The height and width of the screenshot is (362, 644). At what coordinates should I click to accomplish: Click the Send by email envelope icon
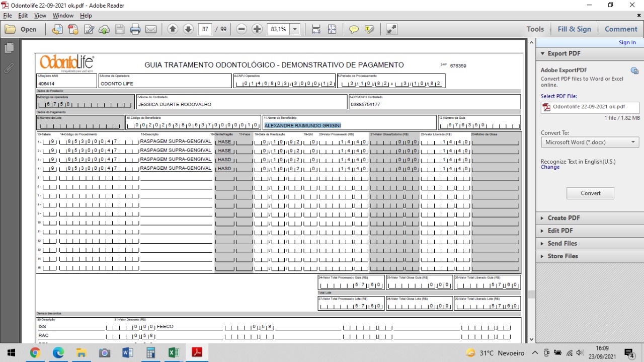[x=151, y=29]
